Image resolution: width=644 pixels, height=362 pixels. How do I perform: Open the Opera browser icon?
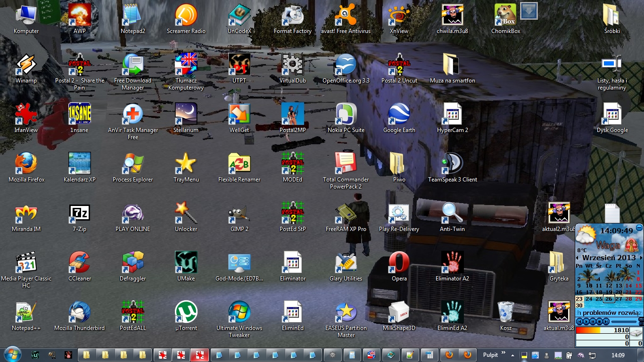399,266
